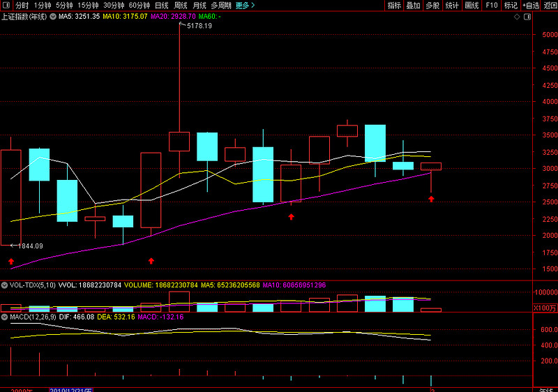The image size is (558, 392).
Task: Select the 15分钟 period tab
Action: [88, 6]
